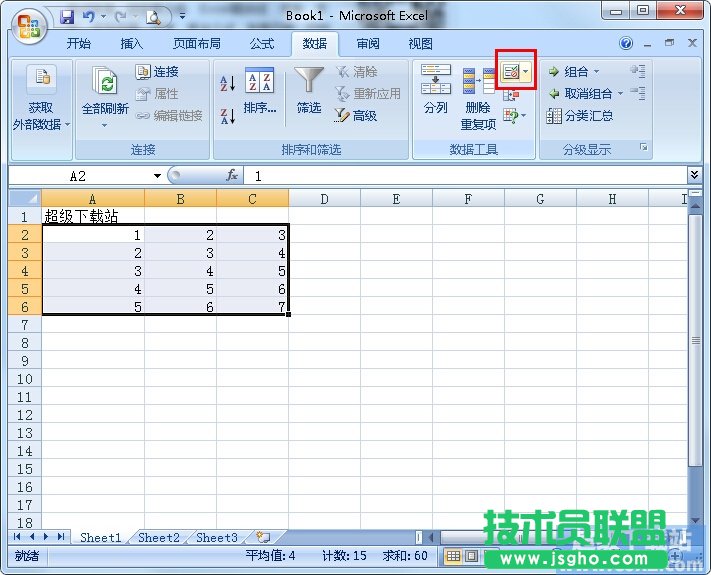Open the 获取外部数据 dropdown

(x=42, y=99)
